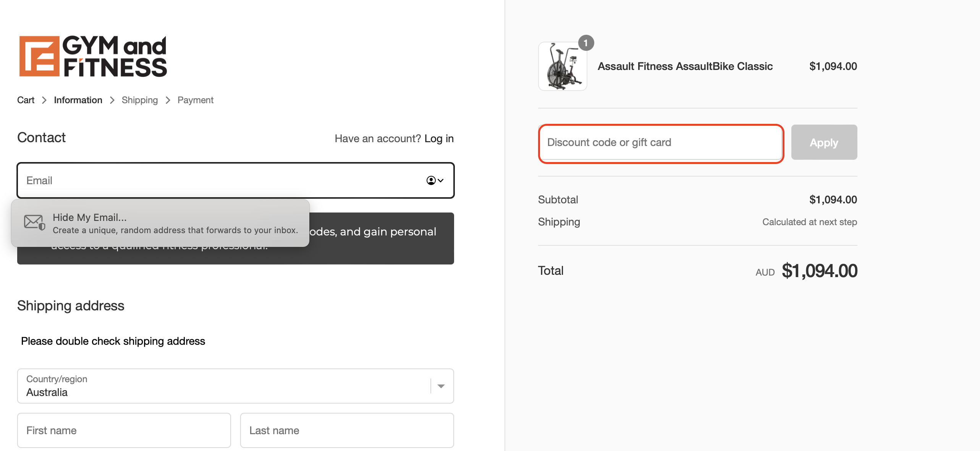980x451 pixels.
Task: Click the Assault Fitness AssaultBike Classic title
Action: pos(685,66)
